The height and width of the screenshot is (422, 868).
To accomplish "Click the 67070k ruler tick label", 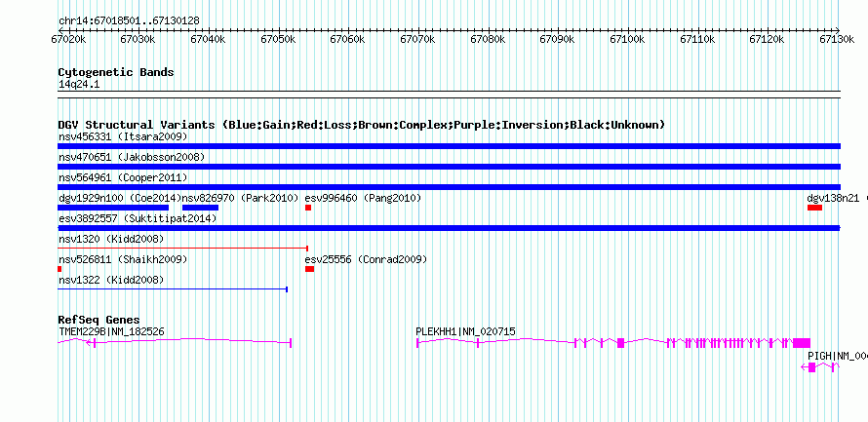I will (417, 40).
